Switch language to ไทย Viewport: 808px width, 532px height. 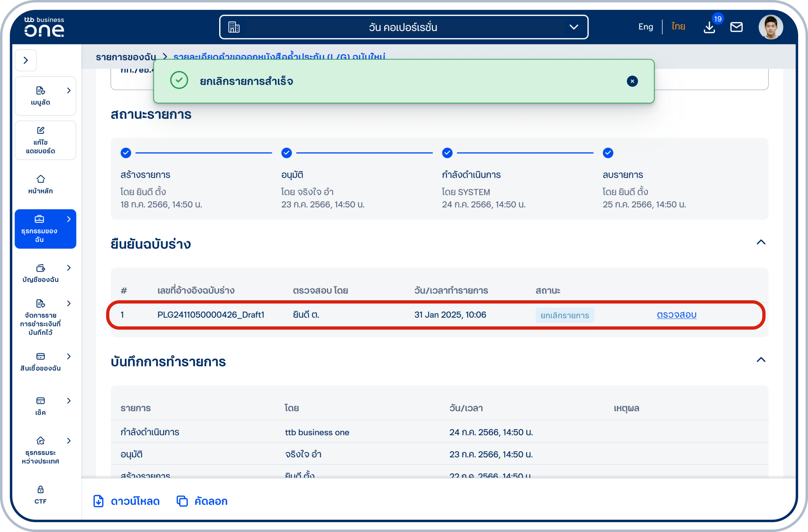tap(678, 27)
